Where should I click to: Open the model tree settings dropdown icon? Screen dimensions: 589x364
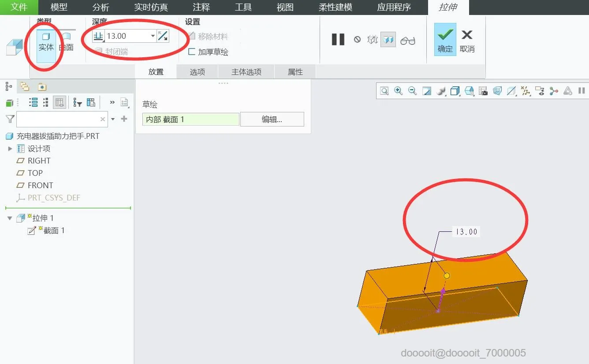pos(125,103)
